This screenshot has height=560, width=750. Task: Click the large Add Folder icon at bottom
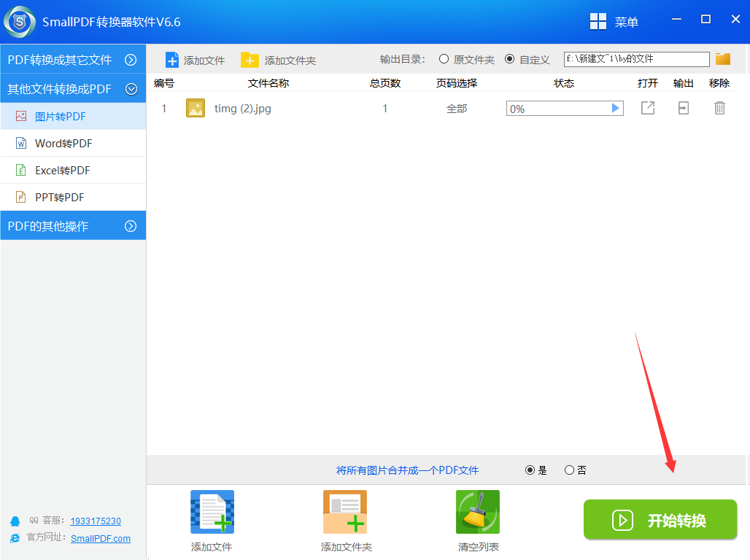coord(345,513)
